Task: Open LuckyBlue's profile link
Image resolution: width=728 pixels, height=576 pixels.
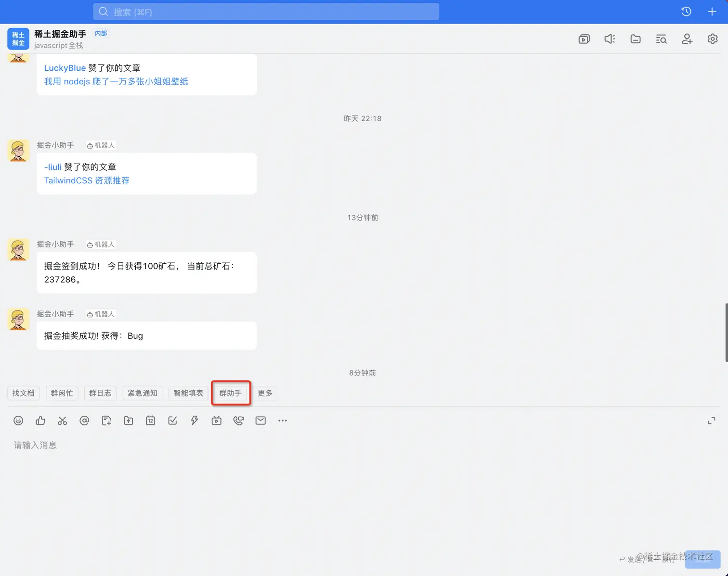Action: (x=65, y=68)
